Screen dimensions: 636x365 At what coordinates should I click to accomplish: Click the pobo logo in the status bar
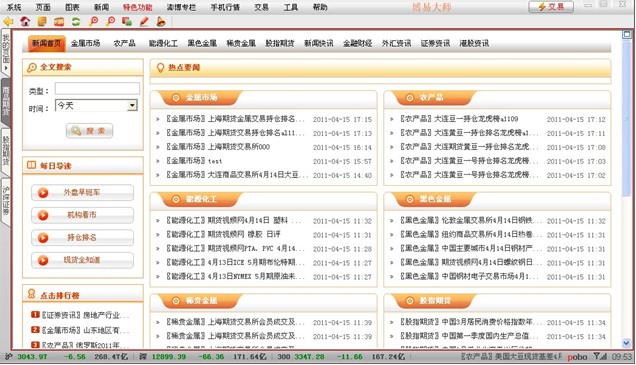tap(577, 357)
